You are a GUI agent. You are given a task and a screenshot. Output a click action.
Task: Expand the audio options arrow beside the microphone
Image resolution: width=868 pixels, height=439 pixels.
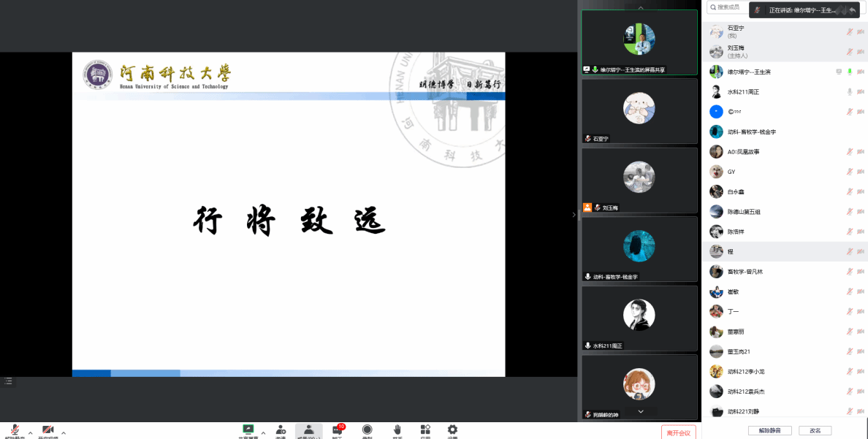pos(31,432)
